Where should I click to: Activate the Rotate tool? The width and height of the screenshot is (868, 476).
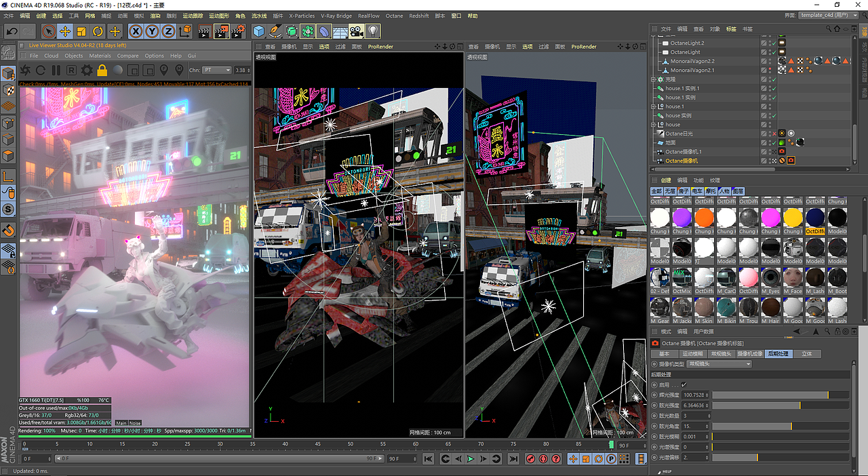[98, 31]
